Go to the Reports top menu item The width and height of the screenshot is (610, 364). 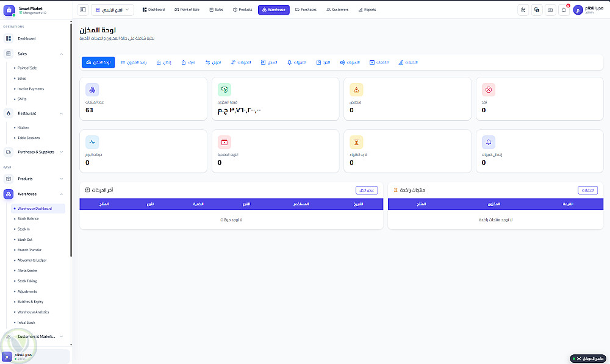[x=367, y=10]
